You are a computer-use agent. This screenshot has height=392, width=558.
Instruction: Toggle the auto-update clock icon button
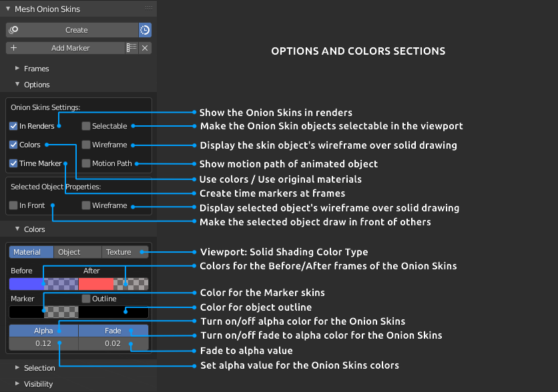(145, 30)
